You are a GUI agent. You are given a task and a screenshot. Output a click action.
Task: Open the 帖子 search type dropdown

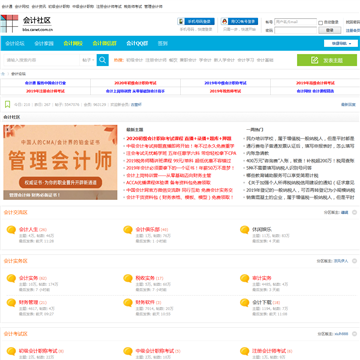click(88, 60)
